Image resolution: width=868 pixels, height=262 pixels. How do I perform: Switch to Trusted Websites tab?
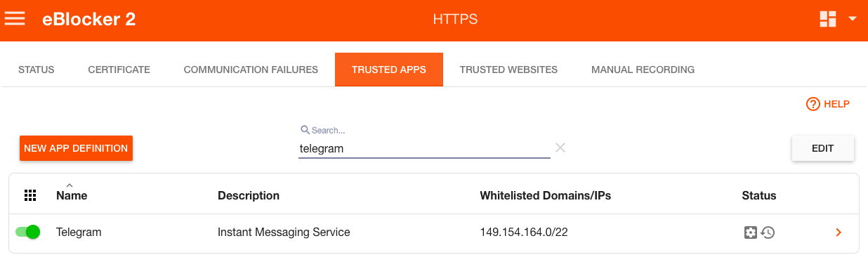click(508, 70)
